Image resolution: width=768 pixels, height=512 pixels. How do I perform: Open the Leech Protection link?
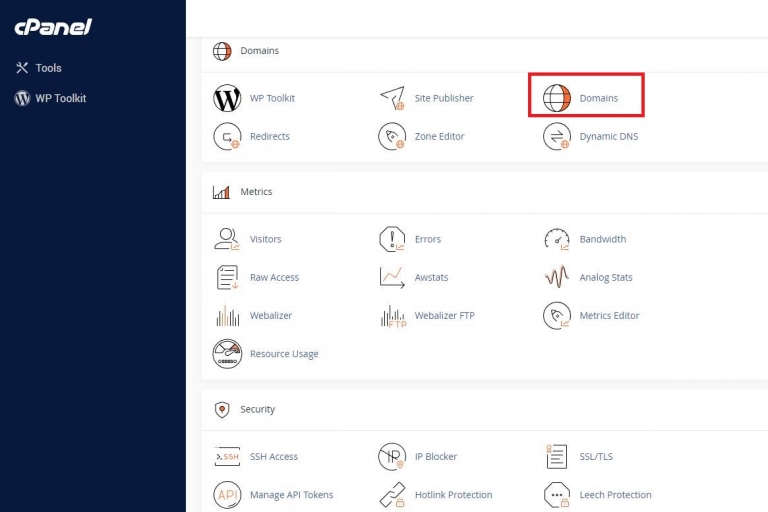pyautogui.click(x=615, y=495)
